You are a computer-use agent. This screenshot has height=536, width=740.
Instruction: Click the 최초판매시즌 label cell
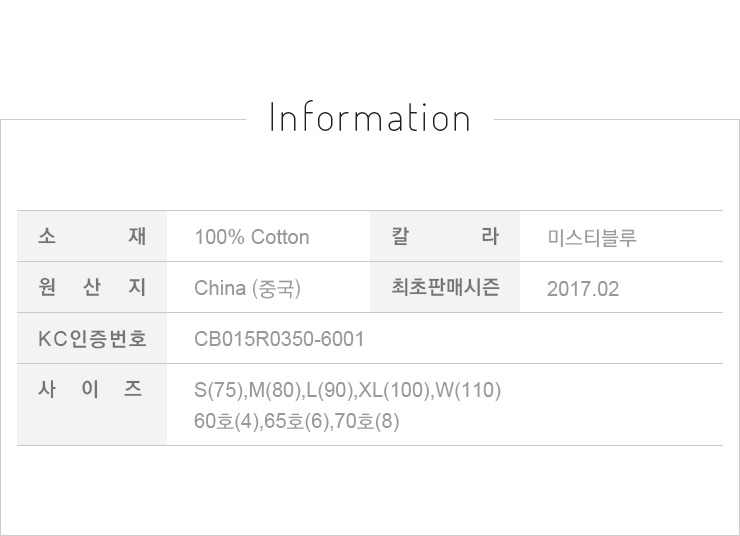coord(445,288)
